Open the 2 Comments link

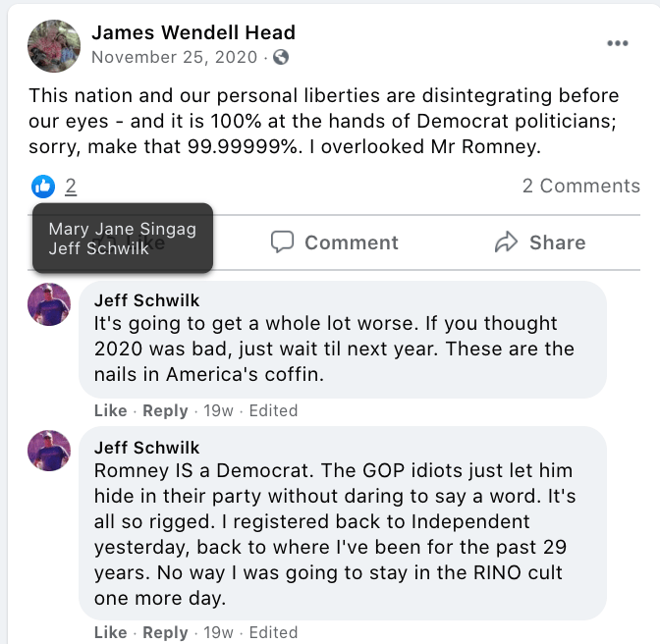coord(580,186)
